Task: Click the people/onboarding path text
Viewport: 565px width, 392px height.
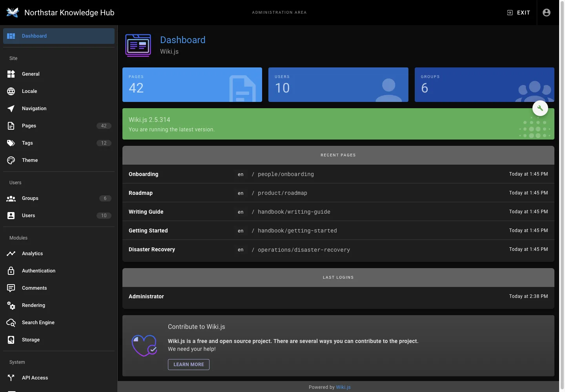Action: pyautogui.click(x=286, y=174)
